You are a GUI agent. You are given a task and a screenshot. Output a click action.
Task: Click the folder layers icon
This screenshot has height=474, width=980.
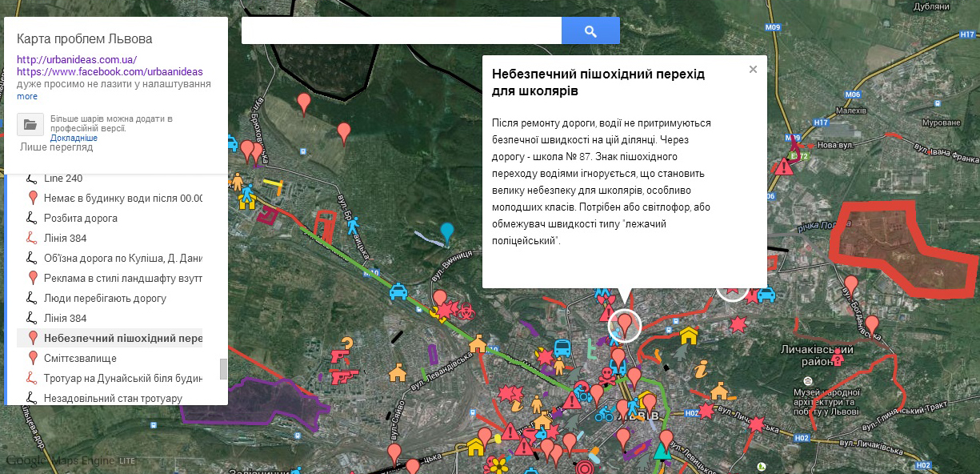(x=30, y=124)
